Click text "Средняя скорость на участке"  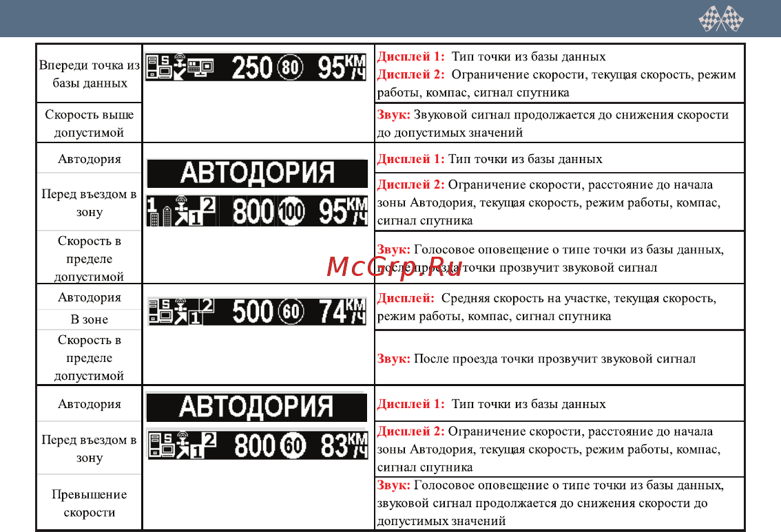(x=524, y=298)
